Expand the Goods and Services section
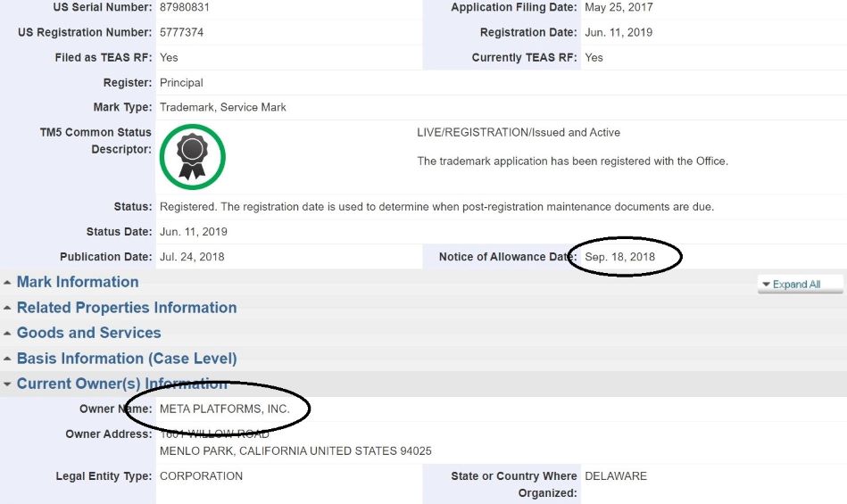Screen dimensions: 847x504 coord(89,333)
